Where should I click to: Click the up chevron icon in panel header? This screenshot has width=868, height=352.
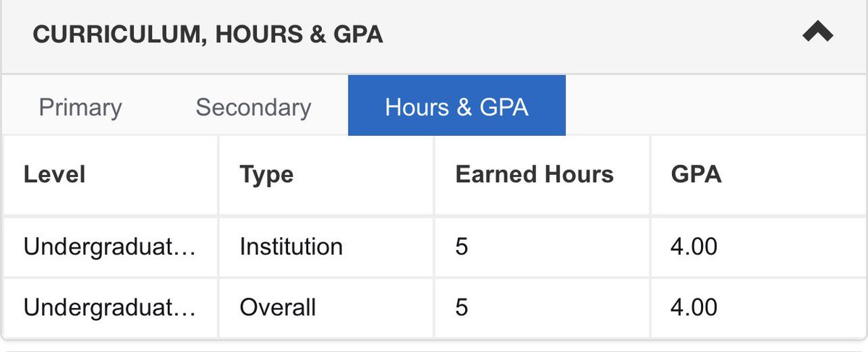(817, 33)
